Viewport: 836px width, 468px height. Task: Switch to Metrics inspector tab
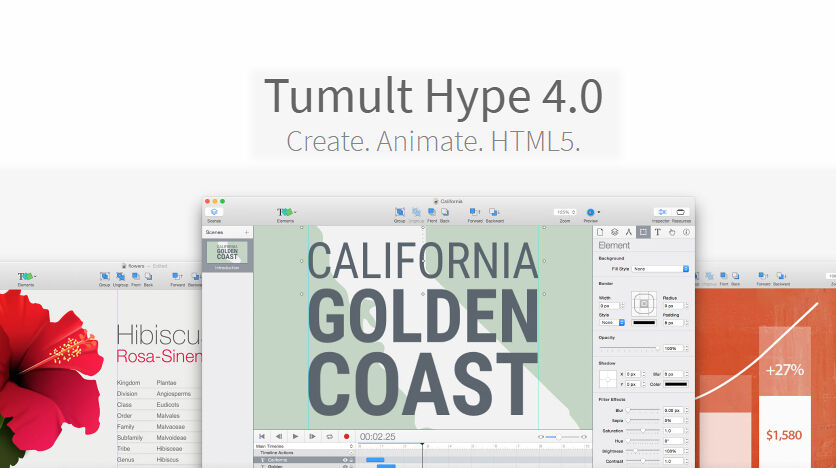pos(629,232)
